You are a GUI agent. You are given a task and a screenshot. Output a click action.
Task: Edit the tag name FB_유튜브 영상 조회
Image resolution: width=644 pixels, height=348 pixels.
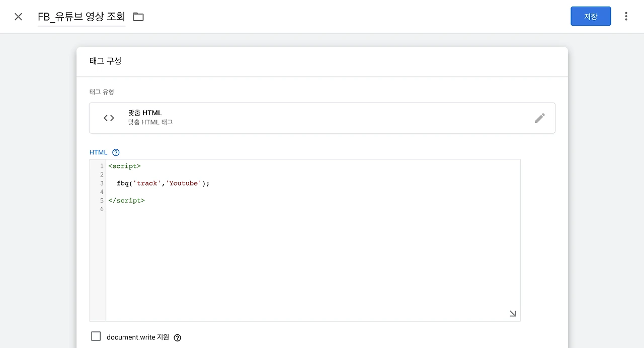82,17
